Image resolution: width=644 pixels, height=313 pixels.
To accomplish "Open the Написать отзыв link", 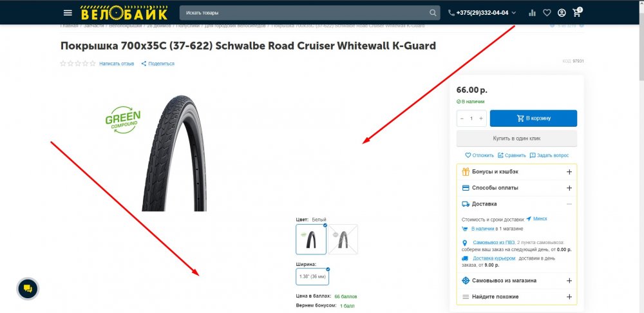I will 117,64.
